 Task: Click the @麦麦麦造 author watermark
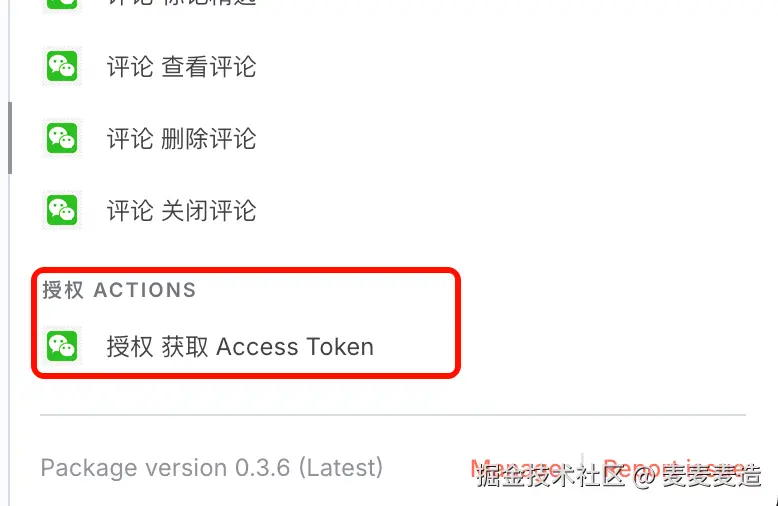pos(697,475)
